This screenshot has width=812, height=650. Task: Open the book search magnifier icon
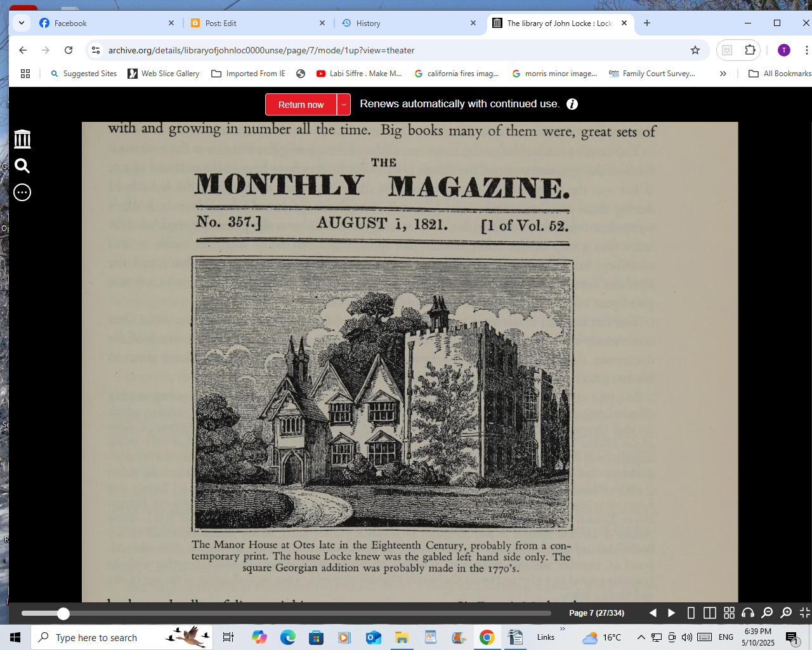coord(22,166)
